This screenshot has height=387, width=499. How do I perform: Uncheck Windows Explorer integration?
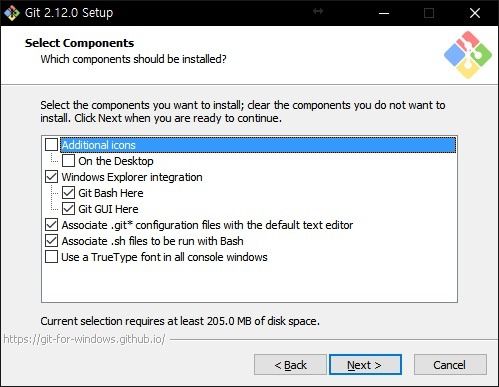point(51,177)
